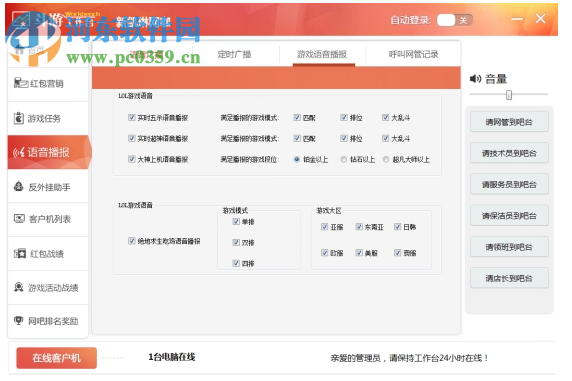Uncheck the 东南亚 game region

pyautogui.click(x=359, y=227)
